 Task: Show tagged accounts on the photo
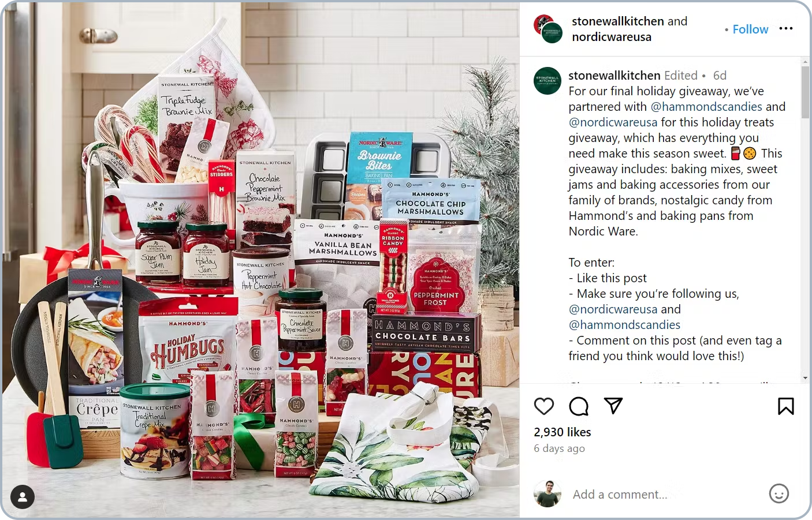(x=23, y=497)
